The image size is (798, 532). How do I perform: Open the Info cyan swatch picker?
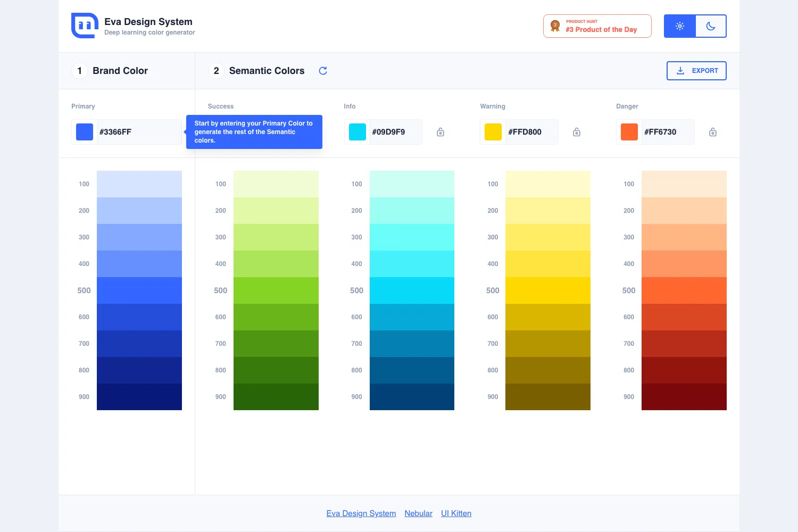tap(358, 132)
